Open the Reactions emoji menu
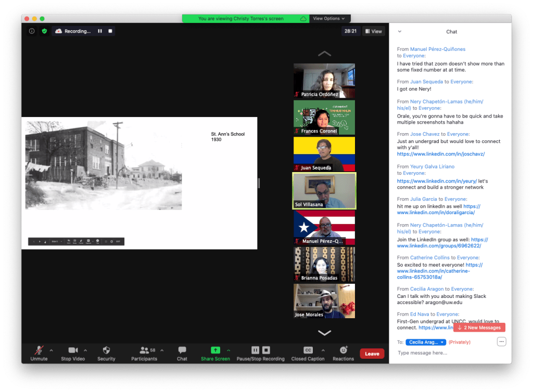 pyautogui.click(x=343, y=350)
